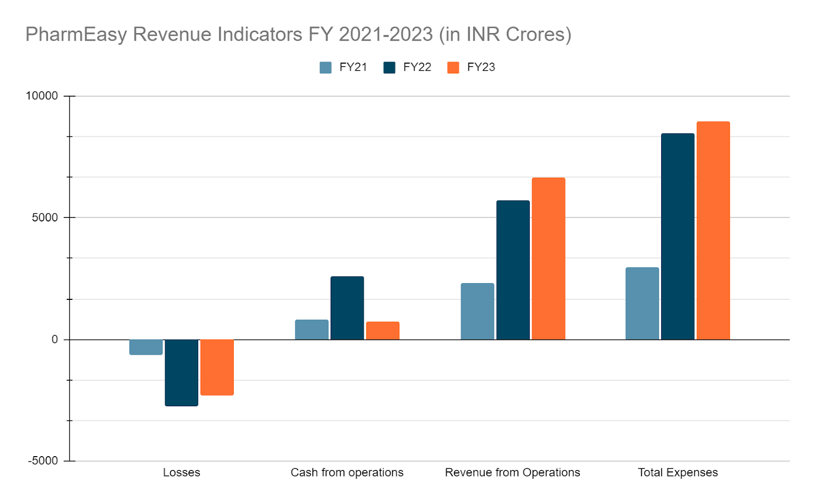815x504 pixels.
Task: Select the FY21 Revenue from Operations bar
Action: (x=477, y=311)
